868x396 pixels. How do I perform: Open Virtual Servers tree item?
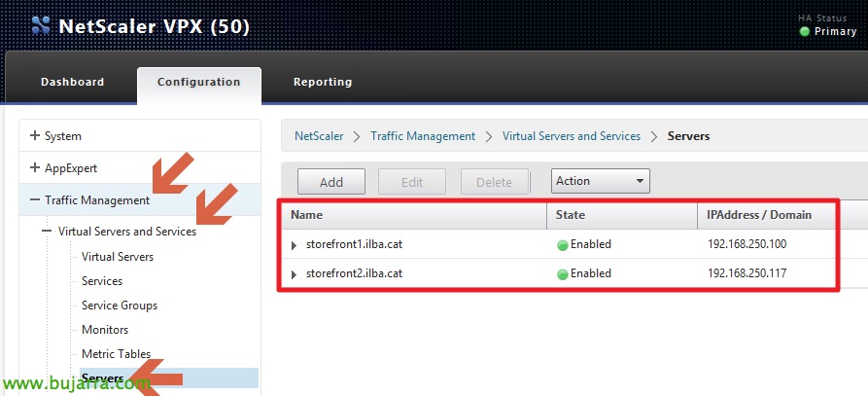[118, 257]
